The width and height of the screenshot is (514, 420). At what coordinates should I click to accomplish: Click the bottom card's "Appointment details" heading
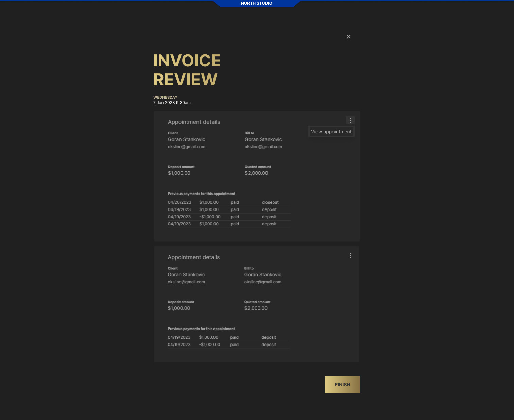point(194,257)
